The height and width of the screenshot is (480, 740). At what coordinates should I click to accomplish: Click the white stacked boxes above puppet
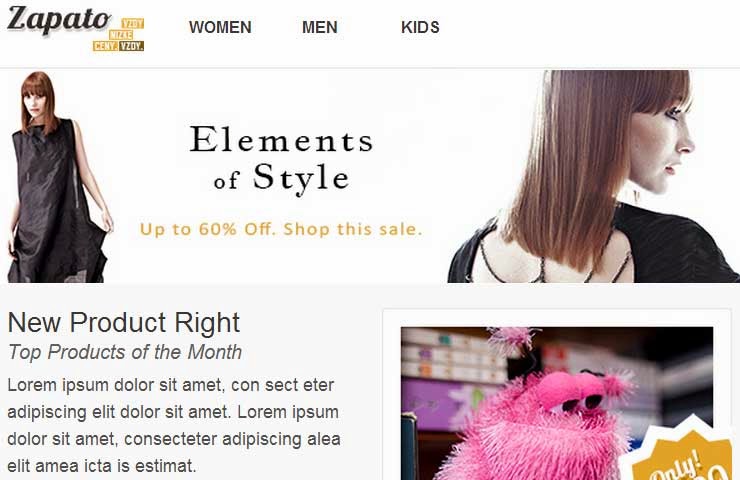click(x=453, y=356)
